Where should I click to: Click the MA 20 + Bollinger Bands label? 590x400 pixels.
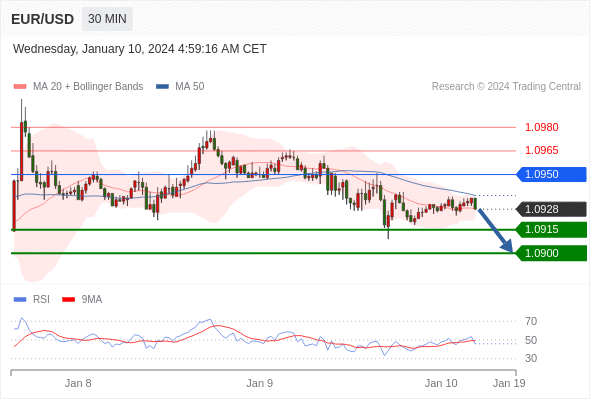(x=88, y=87)
